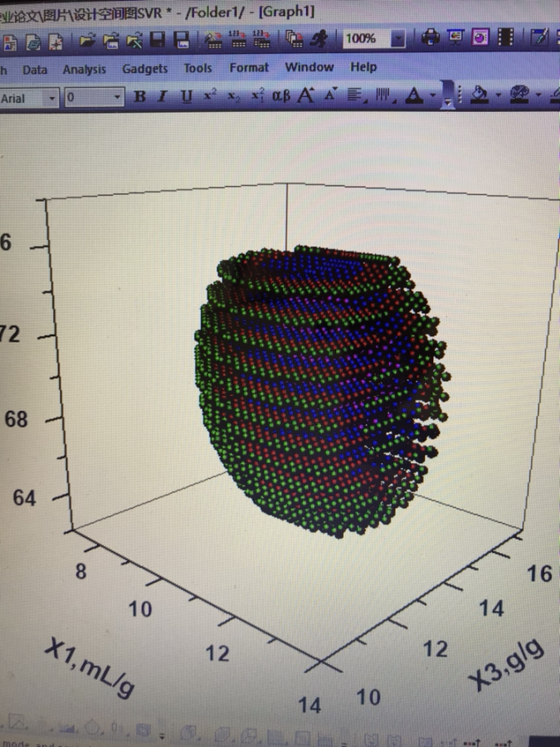Click the Print icon in the toolbar
Image resolution: width=560 pixels, height=747 pixels.
pyautogui.click(x=431, y=38)
